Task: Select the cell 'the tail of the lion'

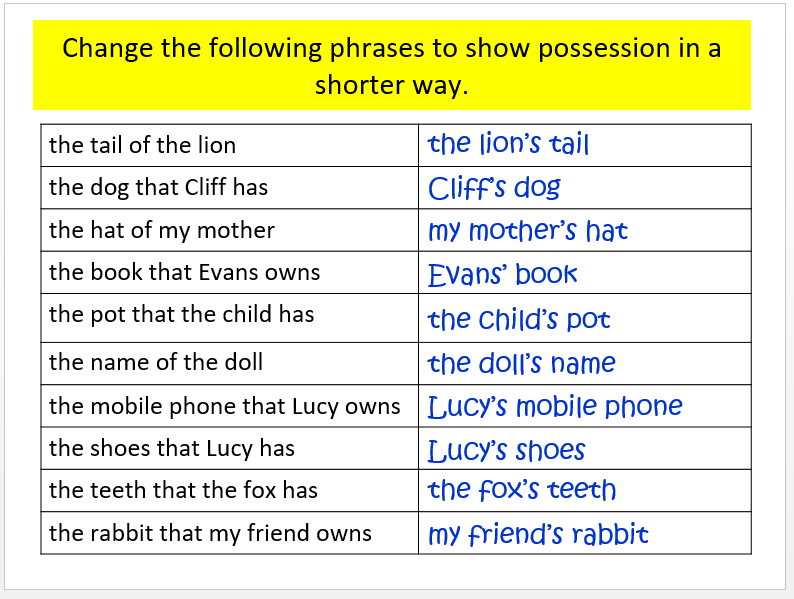Action: point(143,145)
